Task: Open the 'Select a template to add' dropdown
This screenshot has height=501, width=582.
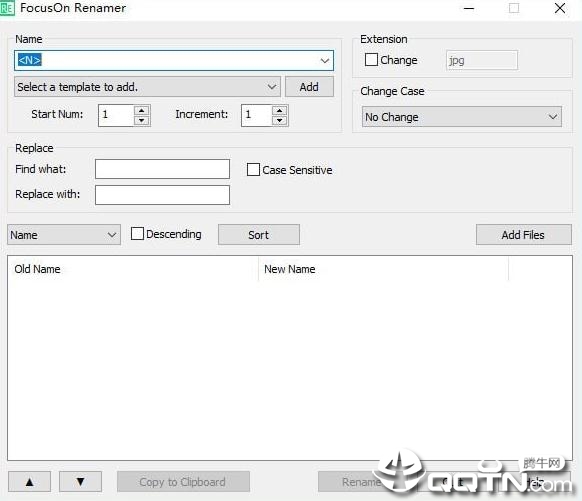Action: tap(147, 87)
